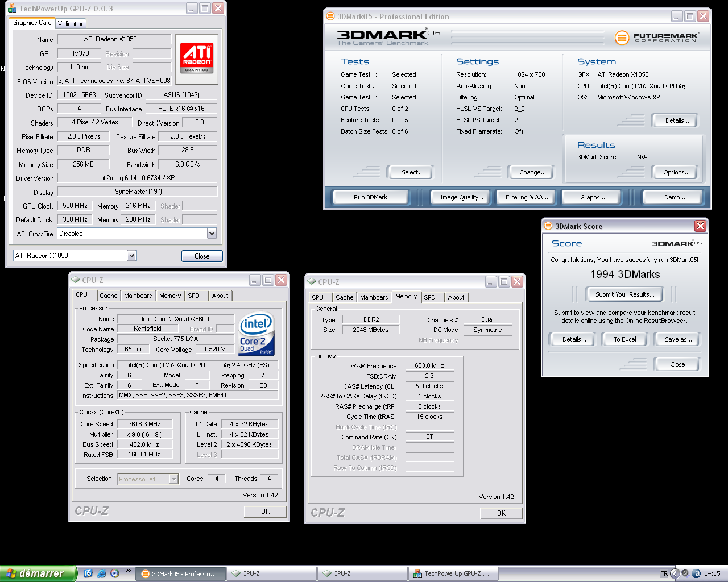
Task: Open ATI CrossFire Disabled dropdown
Action: [x=212, y=234]
